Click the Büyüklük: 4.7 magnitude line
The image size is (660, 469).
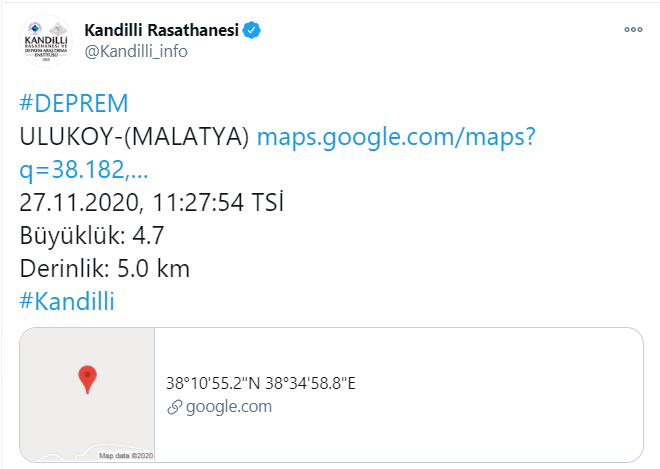click(92, 236)
